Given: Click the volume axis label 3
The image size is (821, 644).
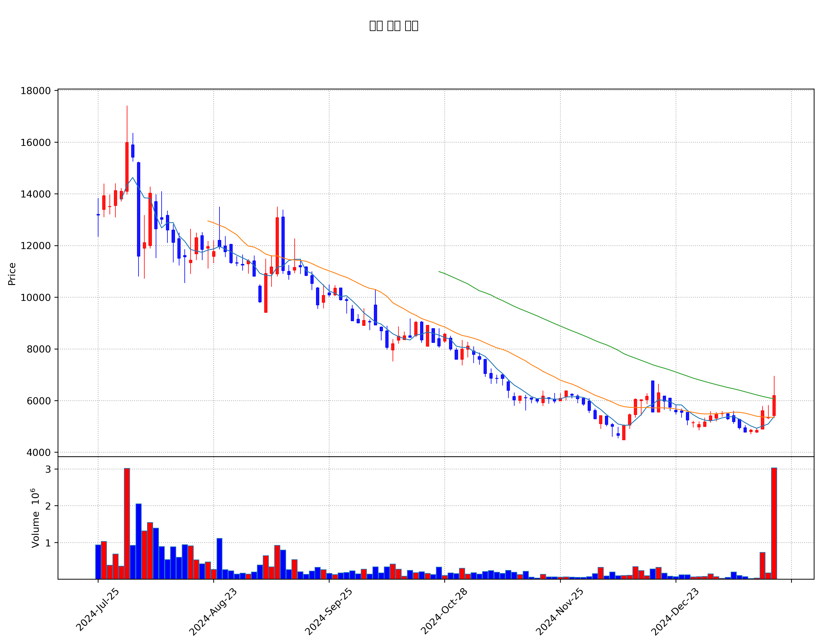Looking at the screenshot, I should point(48,469).
